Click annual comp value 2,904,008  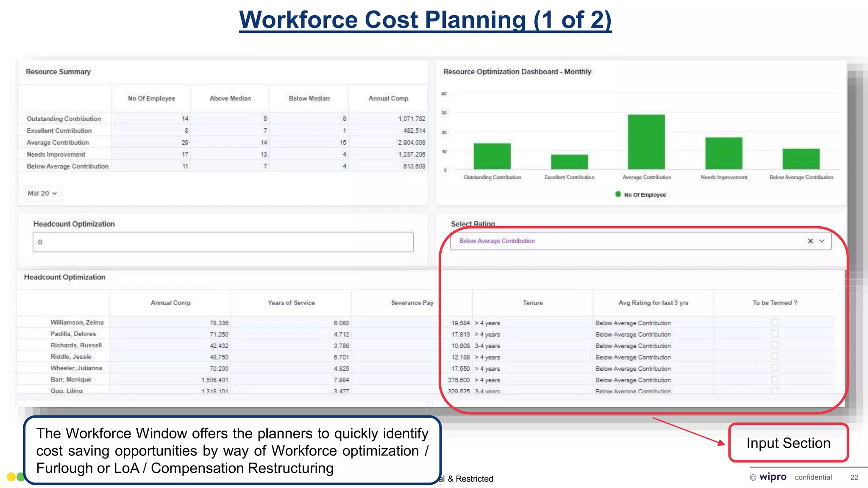pos(412,142)
